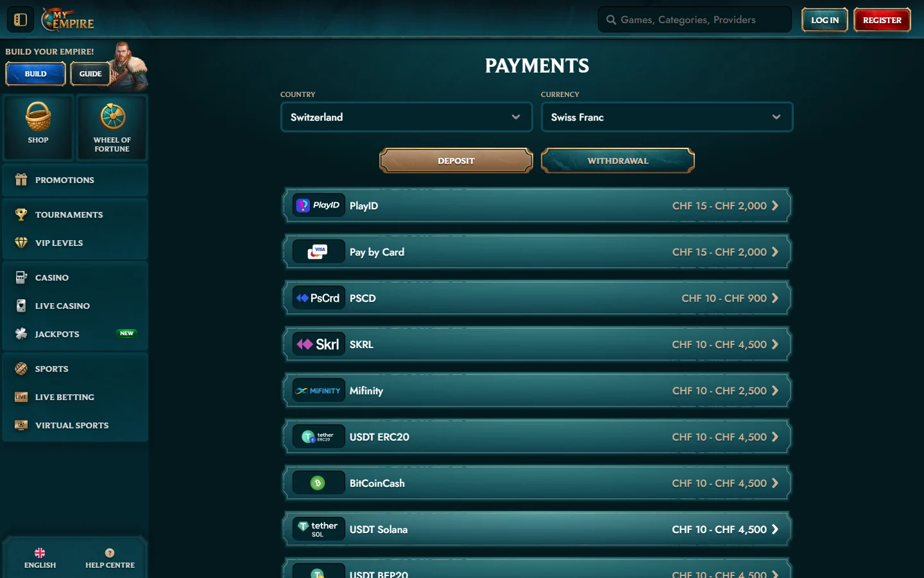The image size is (924, 578).
Task: Switch to the Withdrawal tab
Action: pos(618,161)
